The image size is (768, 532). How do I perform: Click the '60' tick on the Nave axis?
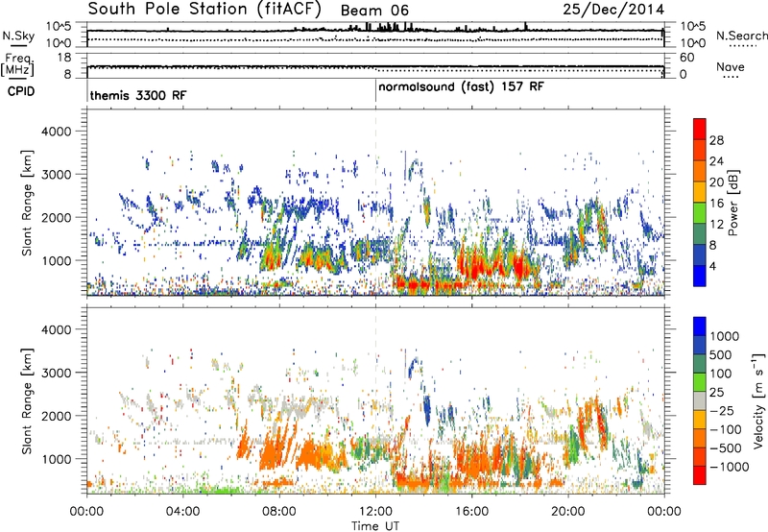tap(687, 58)
